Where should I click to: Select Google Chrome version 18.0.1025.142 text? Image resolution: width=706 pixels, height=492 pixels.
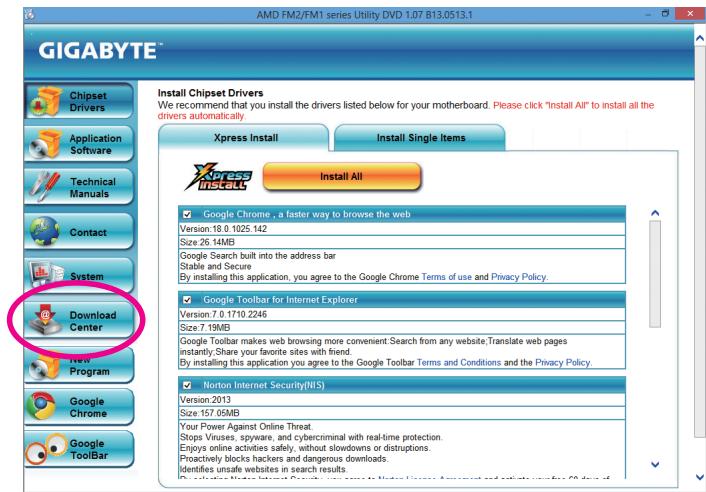click(x=223, y=229)
